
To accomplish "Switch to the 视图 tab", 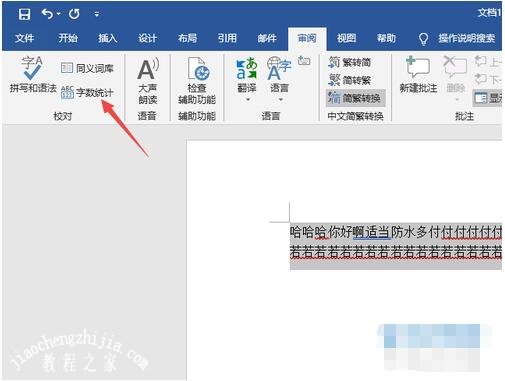I will [x=347, y=38].
